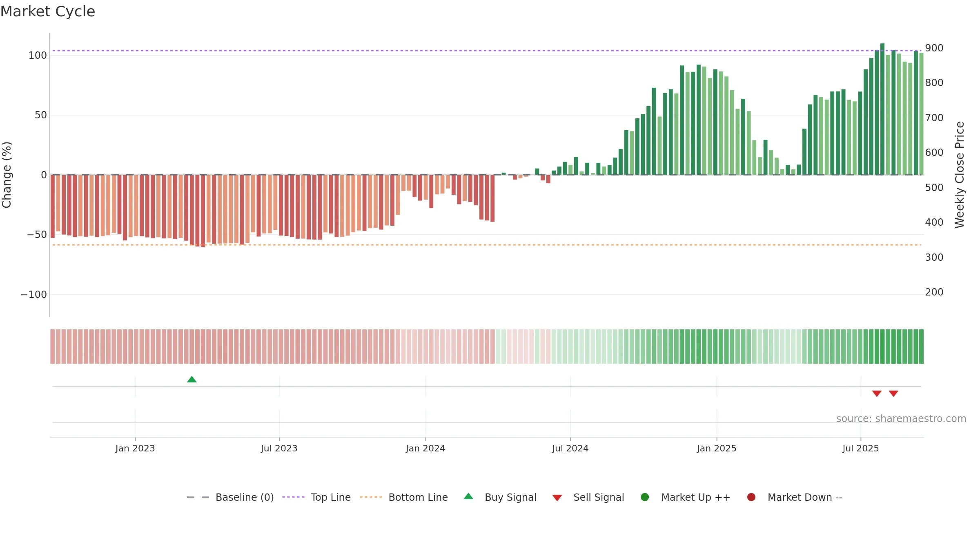The height and width of the screenshot is (551, 980).
Task: Click the lowest red bar below the bottom line
Action: (x=203, y=211)
